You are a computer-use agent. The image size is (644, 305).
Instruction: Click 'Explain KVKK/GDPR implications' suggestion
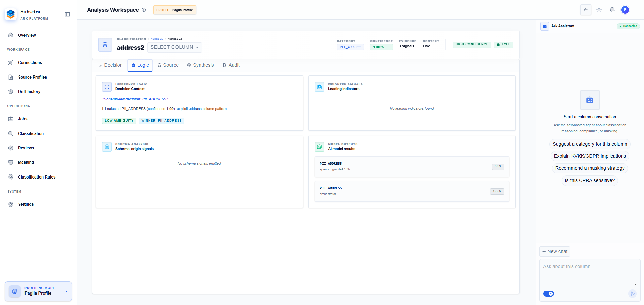pos(590,156)
